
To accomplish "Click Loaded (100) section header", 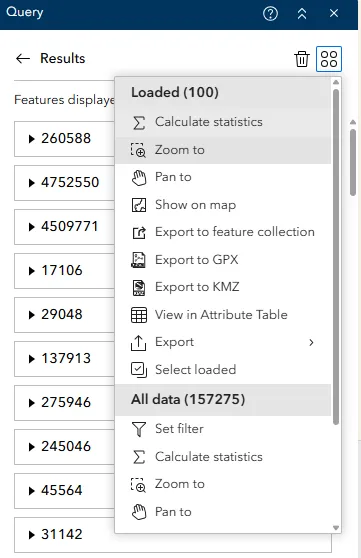I will pyautogui.click(x=223, y=93).
